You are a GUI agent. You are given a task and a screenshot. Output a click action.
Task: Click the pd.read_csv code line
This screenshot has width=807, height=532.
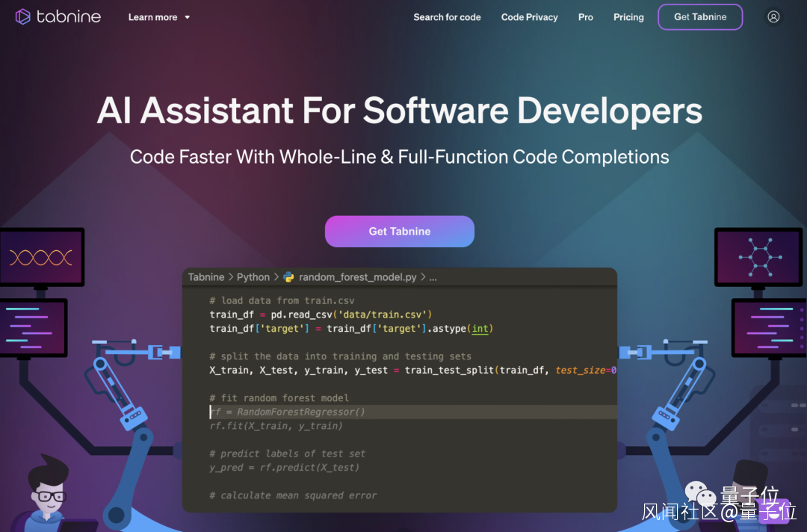[x=321, y=315]
